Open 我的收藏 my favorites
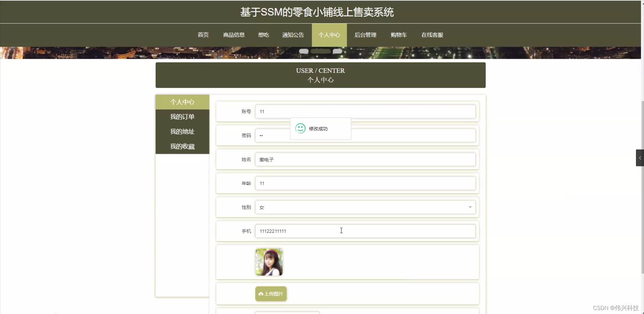644x314 pixels. point(182,146)
